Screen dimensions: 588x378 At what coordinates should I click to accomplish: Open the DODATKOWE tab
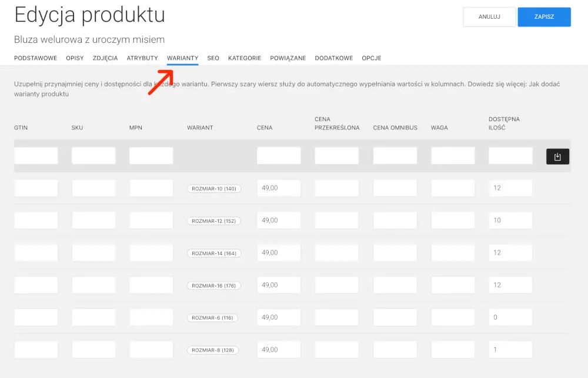tap(333, 58)
